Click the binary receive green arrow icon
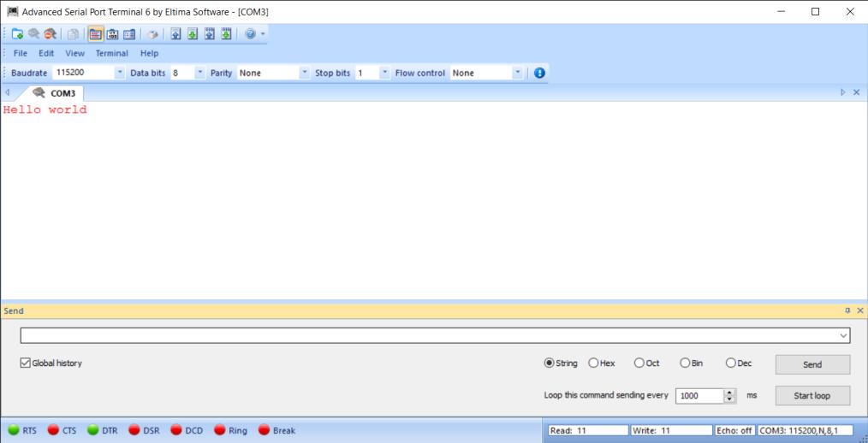868x443 pixels. tap(226, 34)
